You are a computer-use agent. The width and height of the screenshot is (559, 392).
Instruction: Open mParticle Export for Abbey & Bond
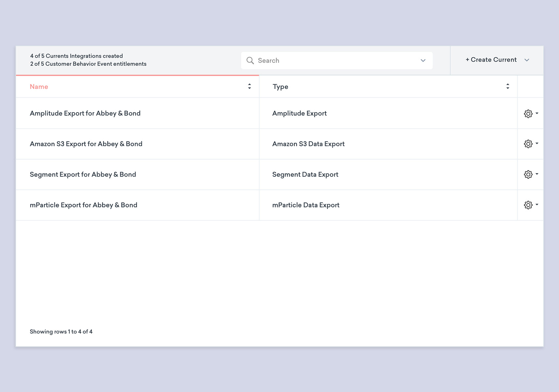tap(83, 205)
